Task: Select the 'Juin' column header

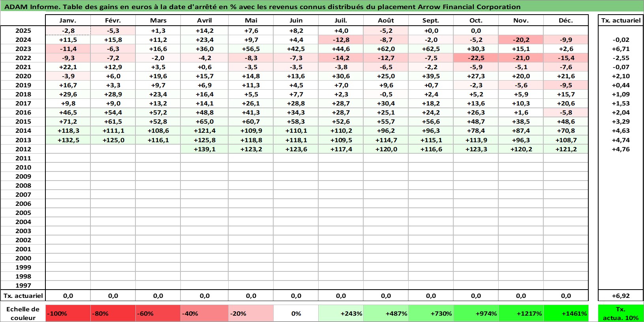Action: [296, 21]
